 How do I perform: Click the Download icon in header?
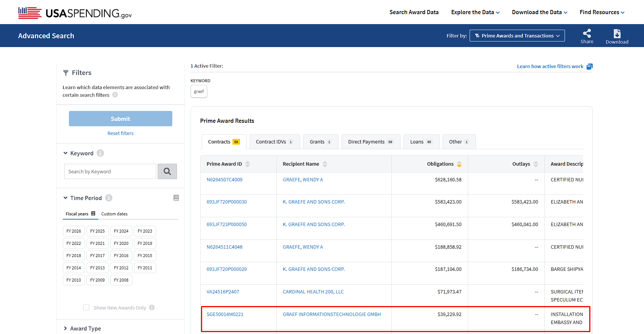tap(617, 33)
